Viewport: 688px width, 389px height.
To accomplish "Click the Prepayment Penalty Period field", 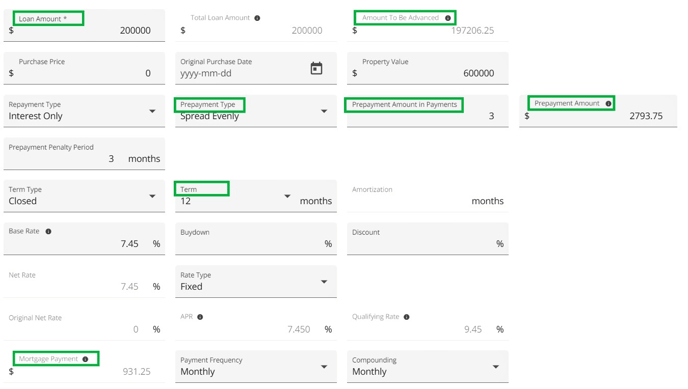I will point(84,154).
